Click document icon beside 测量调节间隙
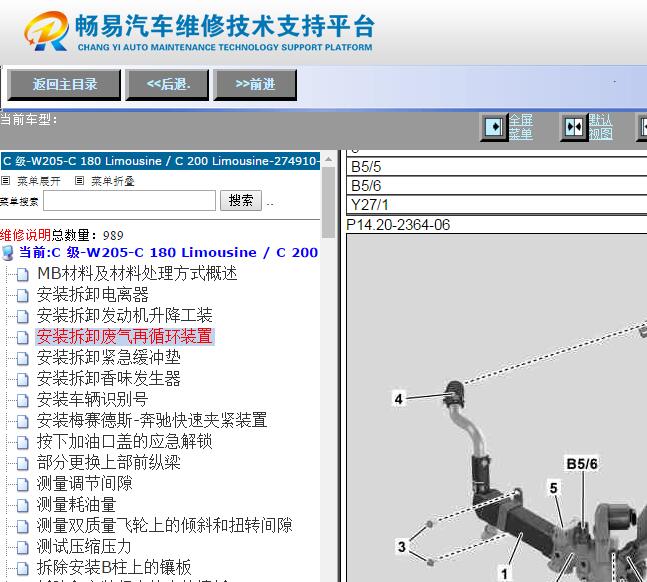Screen dimensions: 647x582 pyautogui.click(x=23, y=484)
